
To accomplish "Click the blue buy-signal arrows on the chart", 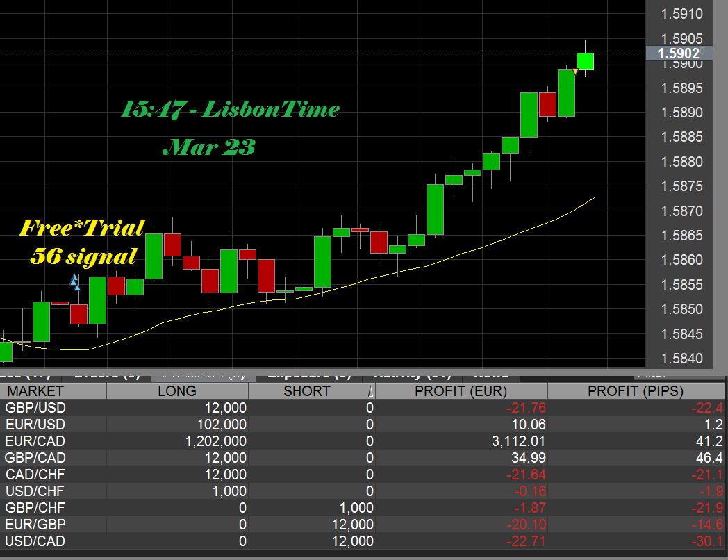I will click(x=75, y=282).
